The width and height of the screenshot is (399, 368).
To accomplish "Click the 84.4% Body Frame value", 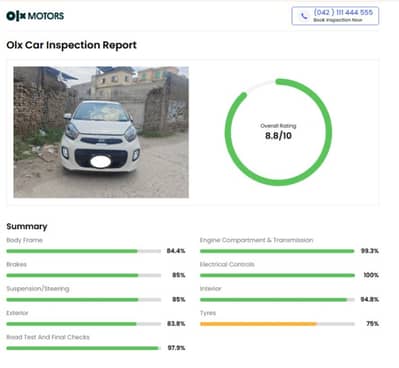I will (x=176, y=251).
